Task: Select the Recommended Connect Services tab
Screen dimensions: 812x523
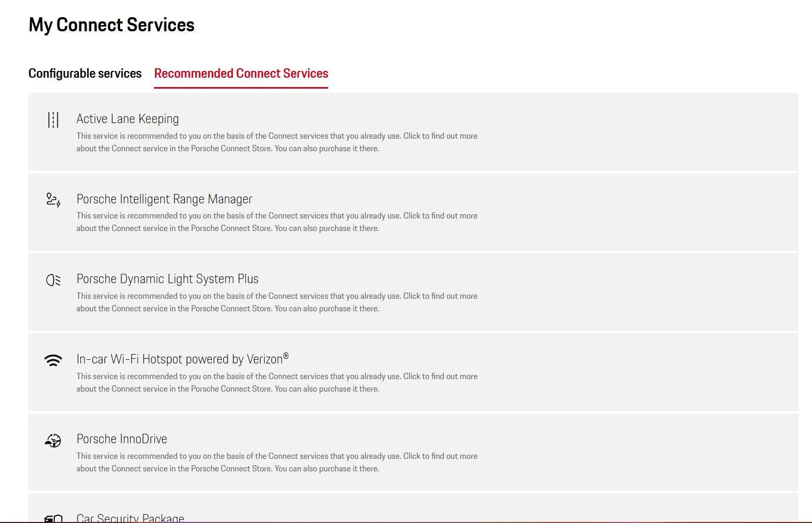Action: pyautogui.click(x=241, y=74)
